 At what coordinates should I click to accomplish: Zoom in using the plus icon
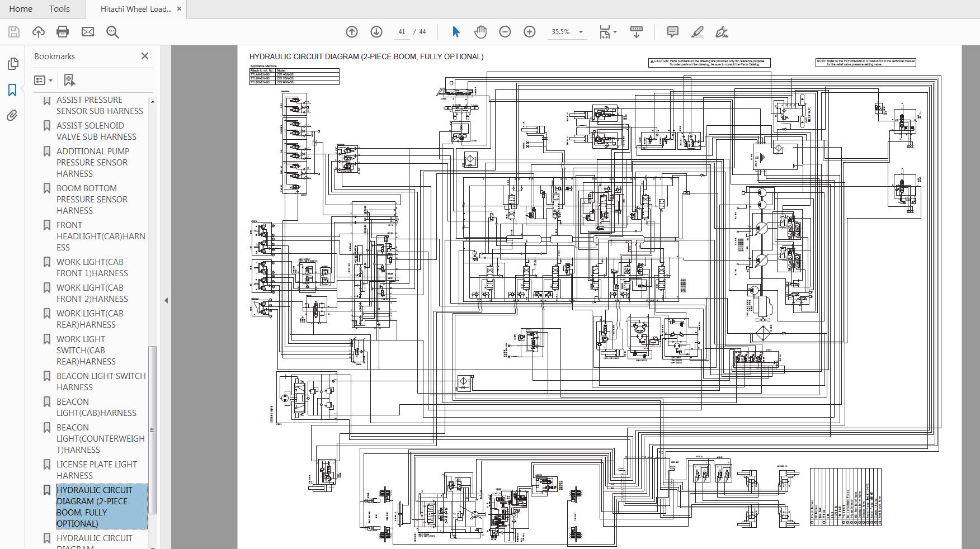528,32
